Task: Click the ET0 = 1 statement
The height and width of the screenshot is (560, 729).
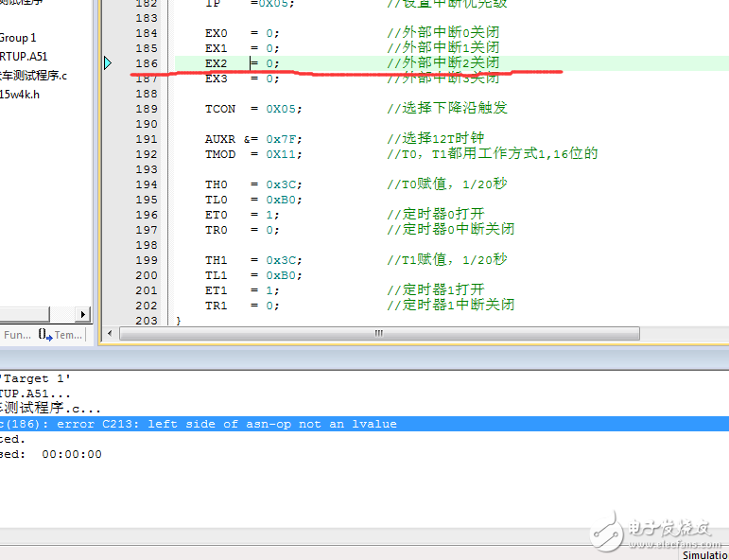Action: (x=243, y=215)
